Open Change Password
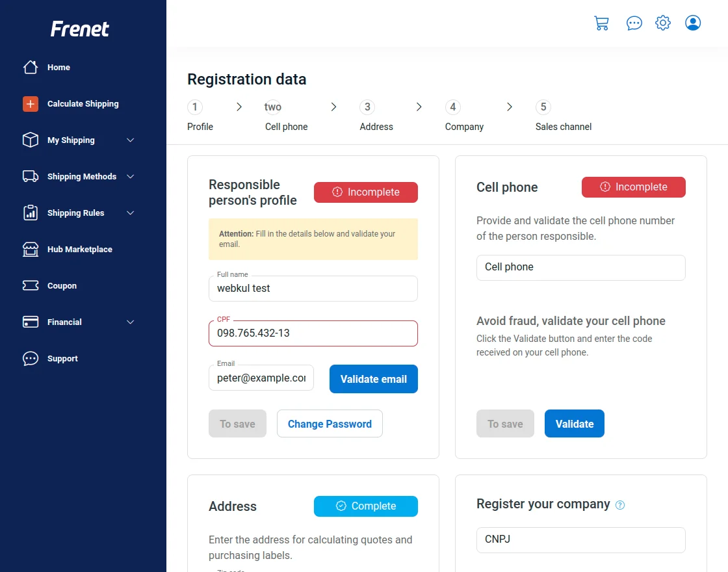Viewport: 728px width, 572px height. point(330,423)
